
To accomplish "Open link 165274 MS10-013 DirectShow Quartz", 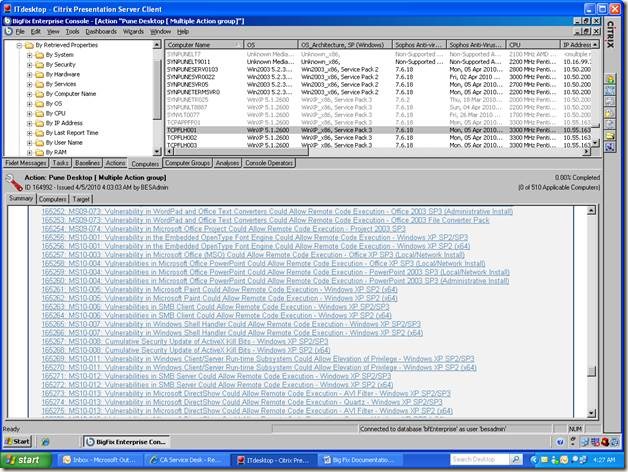I will point(242,402).
